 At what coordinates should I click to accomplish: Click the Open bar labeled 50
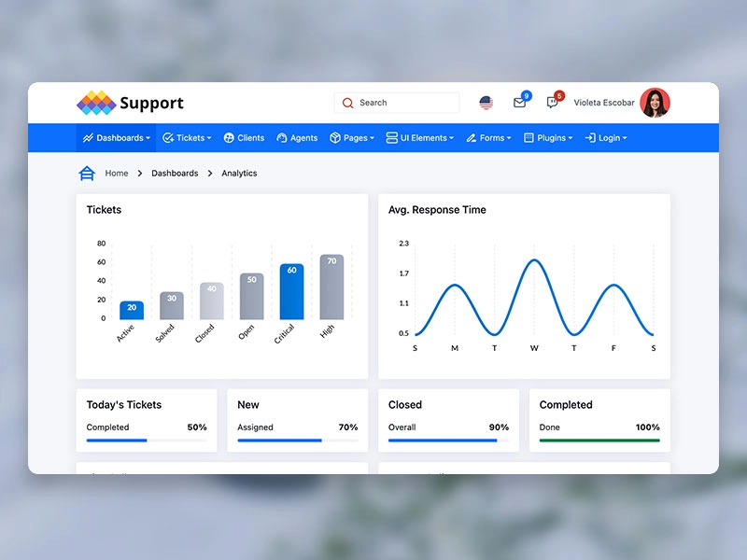pyautogui.click(x=251, y=296)
